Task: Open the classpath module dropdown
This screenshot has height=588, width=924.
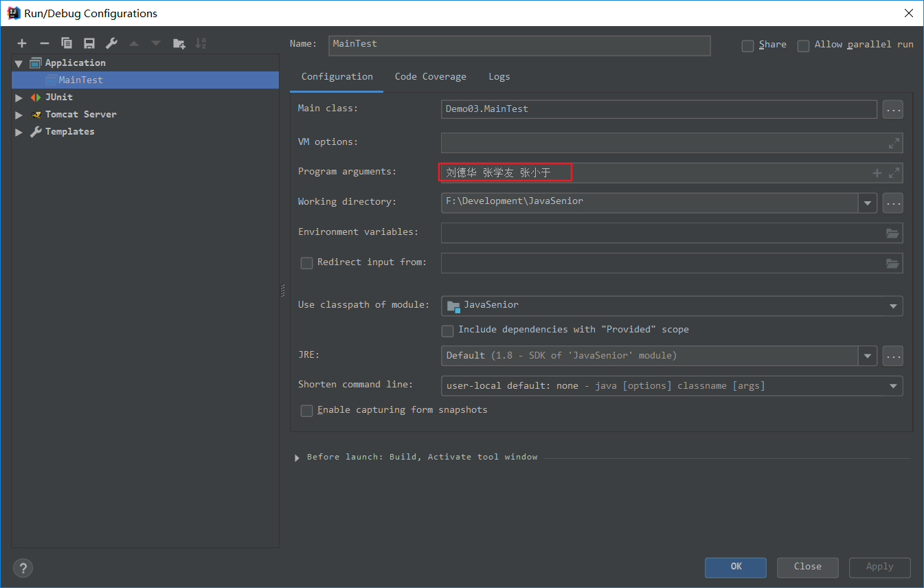Action: point(892,306)
